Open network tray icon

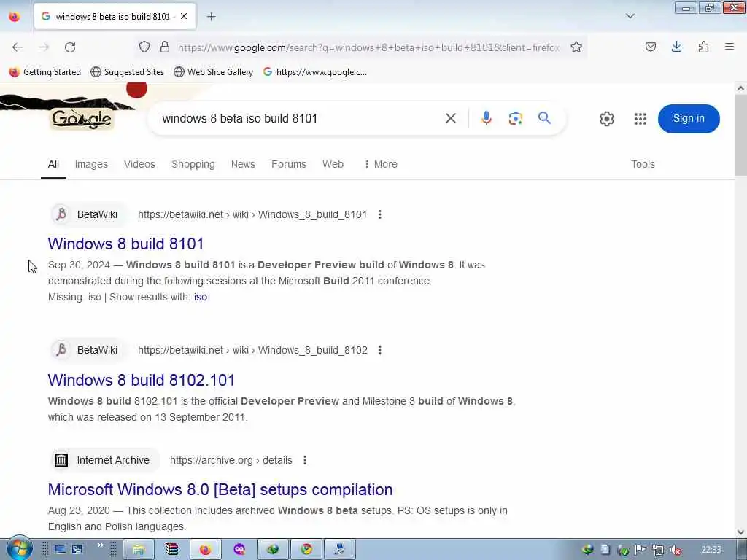coord(658,550)
